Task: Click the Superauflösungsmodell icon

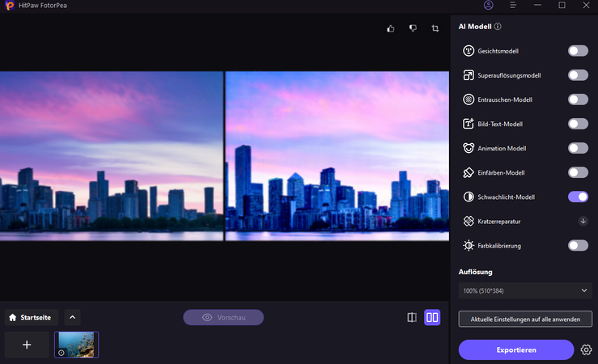Action: tap(469, 75)
